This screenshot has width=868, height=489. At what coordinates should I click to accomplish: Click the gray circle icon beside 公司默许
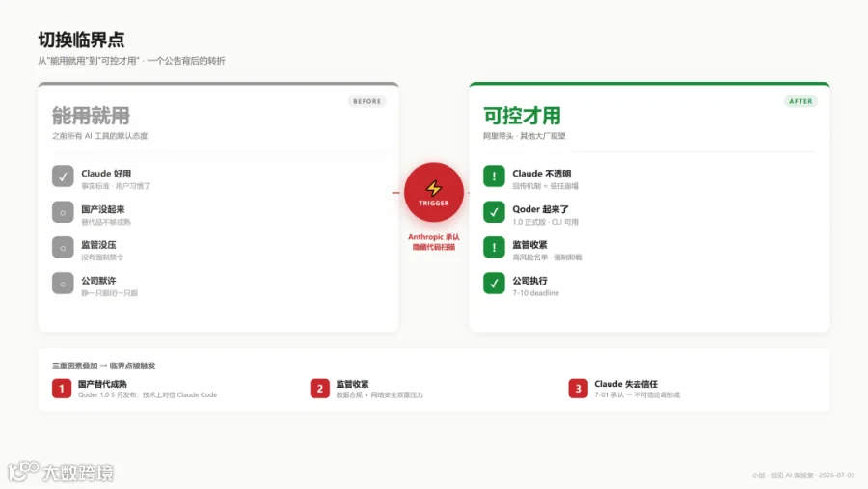tap(63, 284)
